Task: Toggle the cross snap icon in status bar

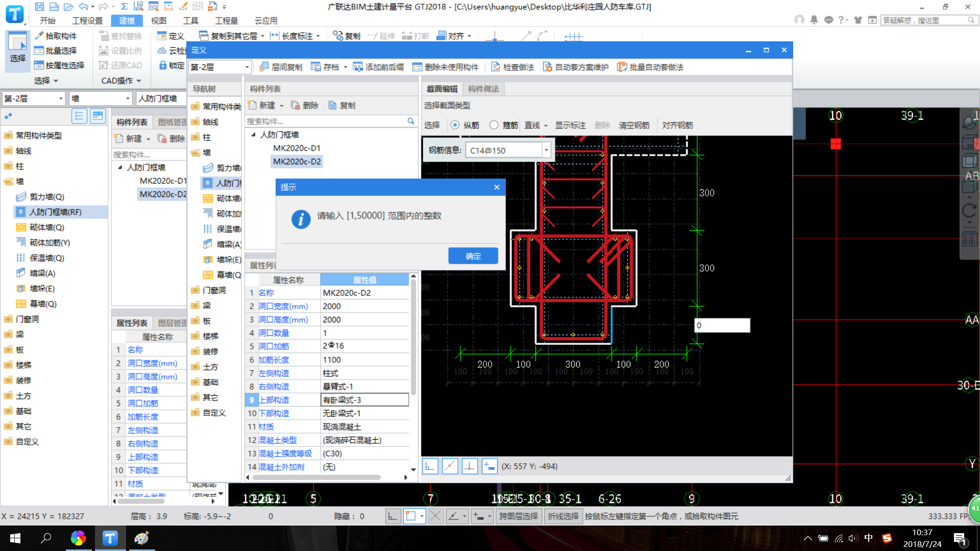Action: coord(435,516)
